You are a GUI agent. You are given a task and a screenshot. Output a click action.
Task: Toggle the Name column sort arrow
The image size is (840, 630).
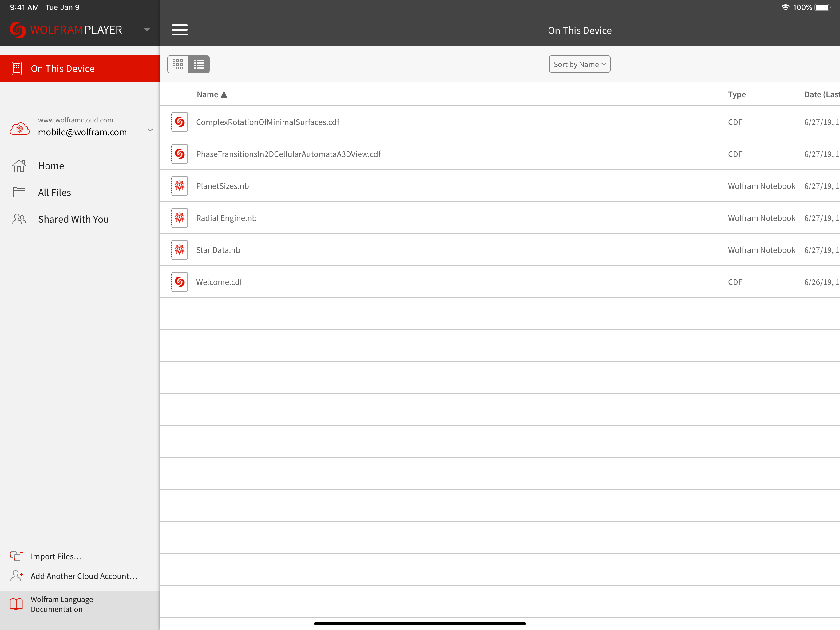pyautogui.click(x=224, y=94)
